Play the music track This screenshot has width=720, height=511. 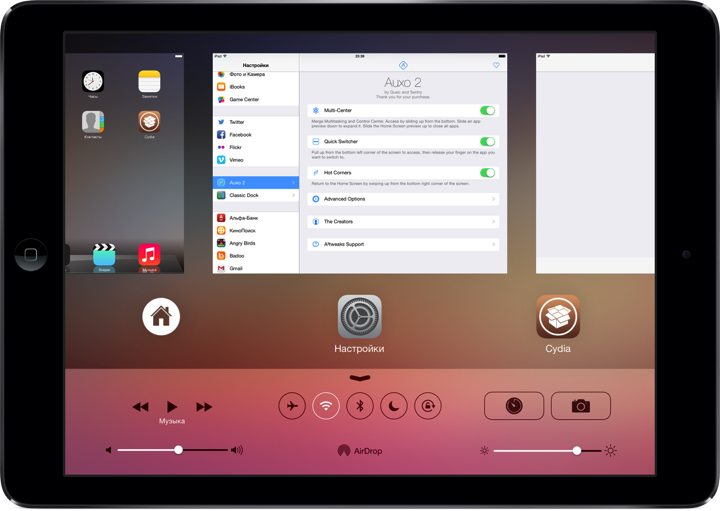click(x=172, y=407)
